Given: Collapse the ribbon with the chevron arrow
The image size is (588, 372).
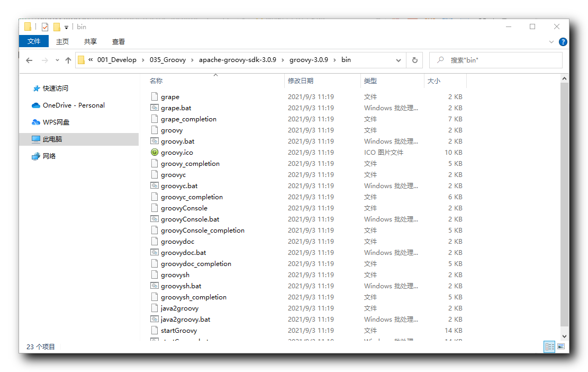Looking at the screenshot, I should [551, 41].
